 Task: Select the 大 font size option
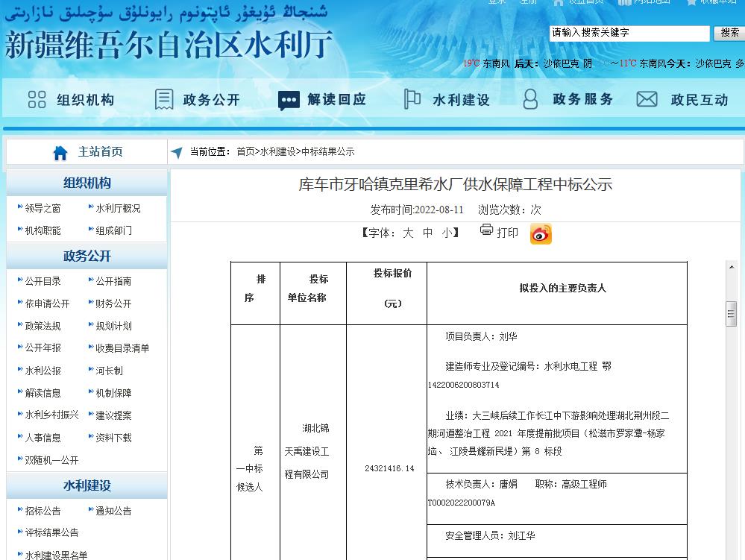pyautogui.click(x=408, y=232)
